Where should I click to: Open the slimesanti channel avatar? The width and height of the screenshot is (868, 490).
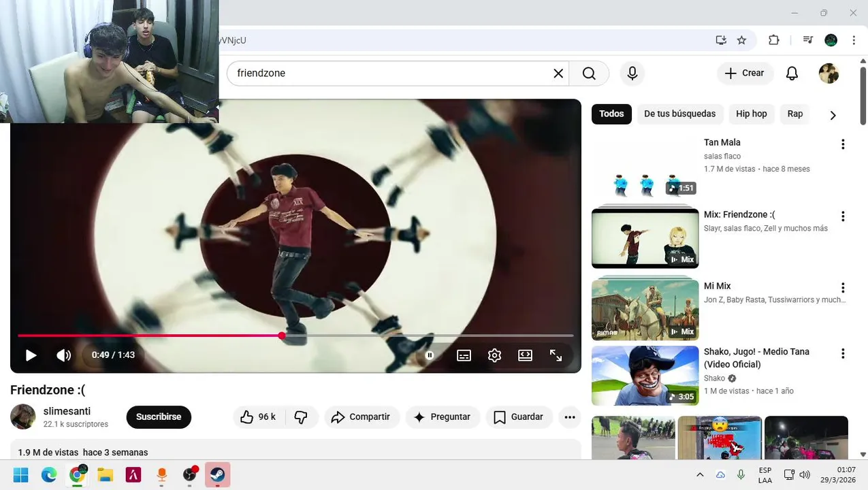23,416
